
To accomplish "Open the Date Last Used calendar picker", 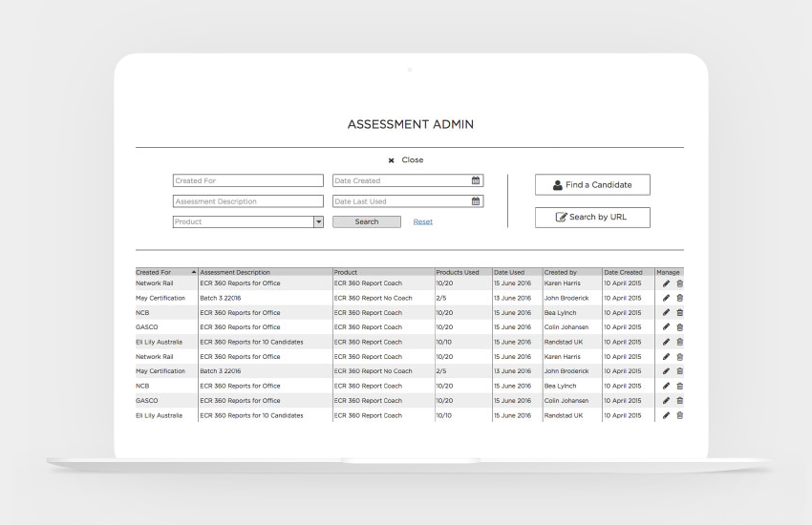I will (476, 201).
